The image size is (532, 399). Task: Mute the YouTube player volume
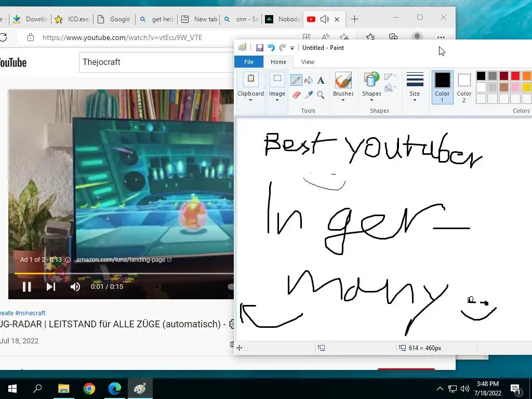click(75, 287)
